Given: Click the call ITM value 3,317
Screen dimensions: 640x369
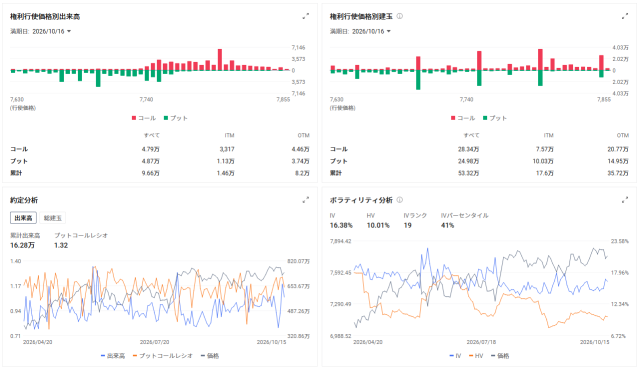Looking at the screenshot, I should coord(227,149).
